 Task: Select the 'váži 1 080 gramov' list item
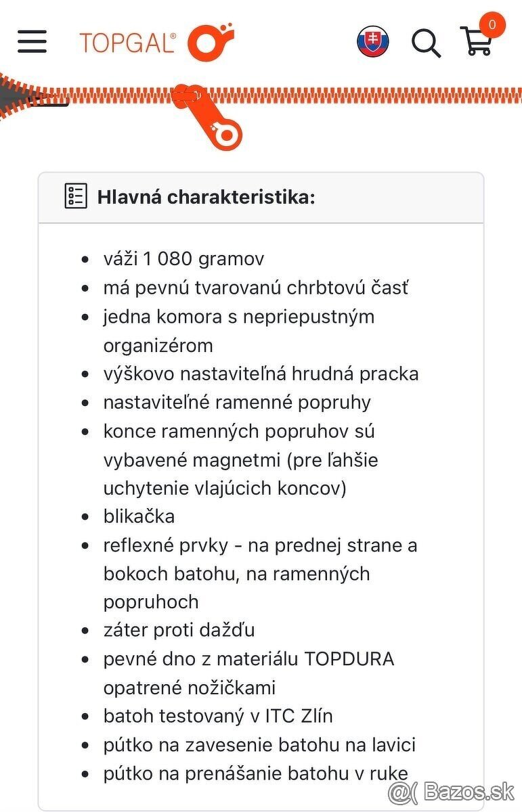tap(184, 258)
